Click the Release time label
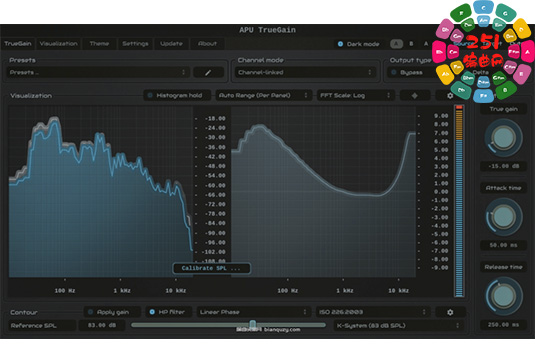This screenshot has width=535, height=363. coord(503,267)
